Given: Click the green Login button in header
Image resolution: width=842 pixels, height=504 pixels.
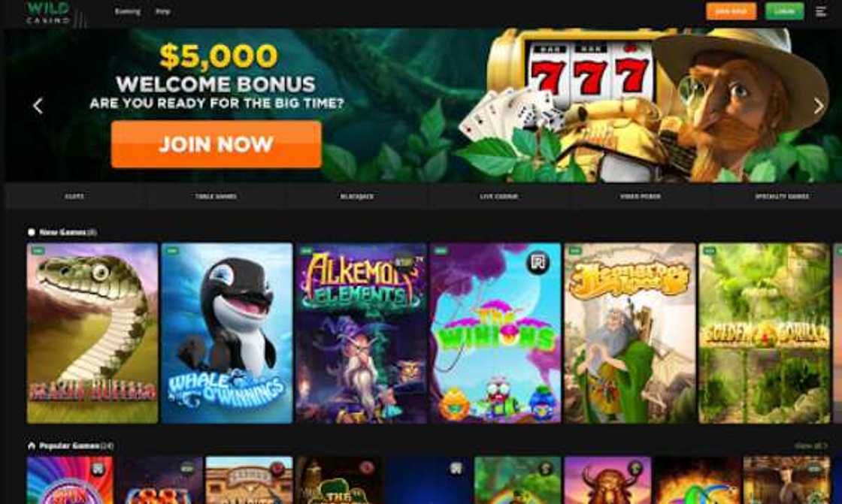Looking at the screenshot, I should [x=785, y=11].
